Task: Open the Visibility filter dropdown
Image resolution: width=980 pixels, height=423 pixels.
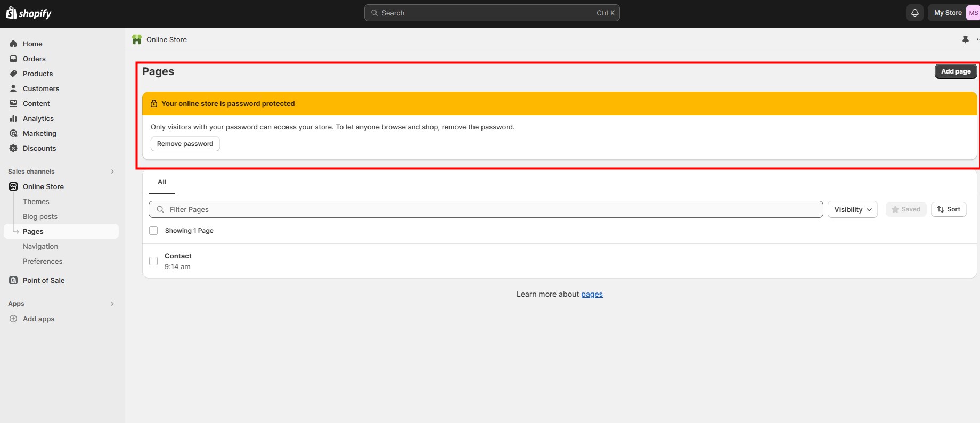Action: (x=852, y=209)
